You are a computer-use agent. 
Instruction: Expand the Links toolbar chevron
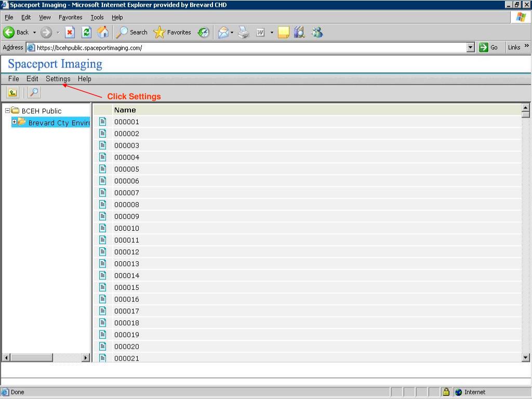tap(527, 46)
